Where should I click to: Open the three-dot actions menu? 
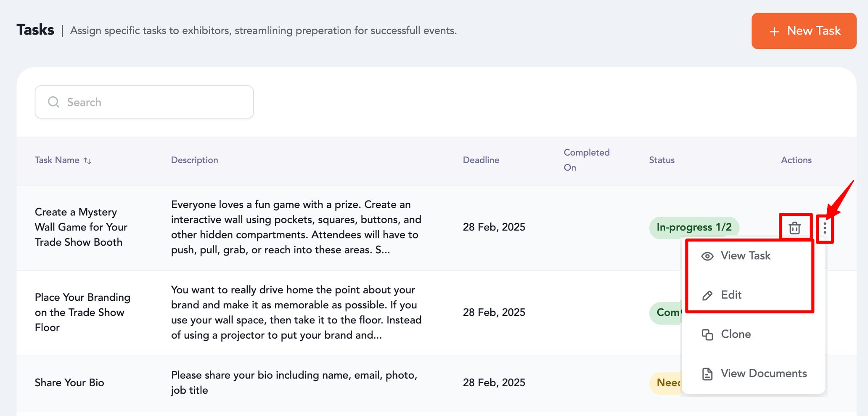825,228
